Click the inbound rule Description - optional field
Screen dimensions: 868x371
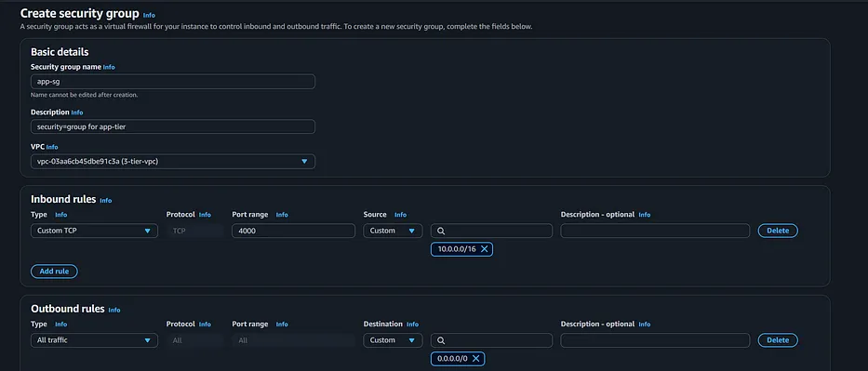click(x=655, y=231)
